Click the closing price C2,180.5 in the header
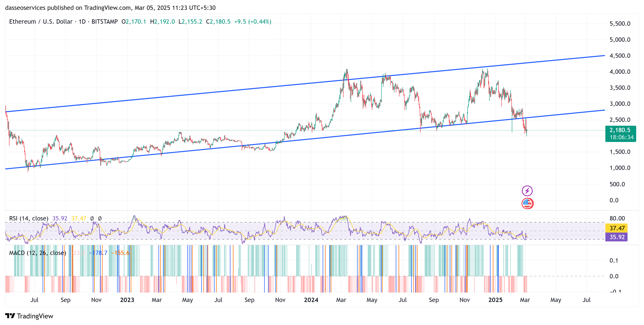The width and height of the screenshot is (644, 325). [x=218, y=22]
